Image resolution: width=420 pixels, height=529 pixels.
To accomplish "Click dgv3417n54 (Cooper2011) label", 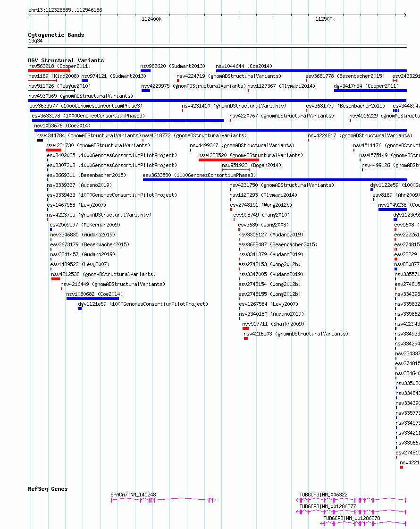I will (366, 86).
